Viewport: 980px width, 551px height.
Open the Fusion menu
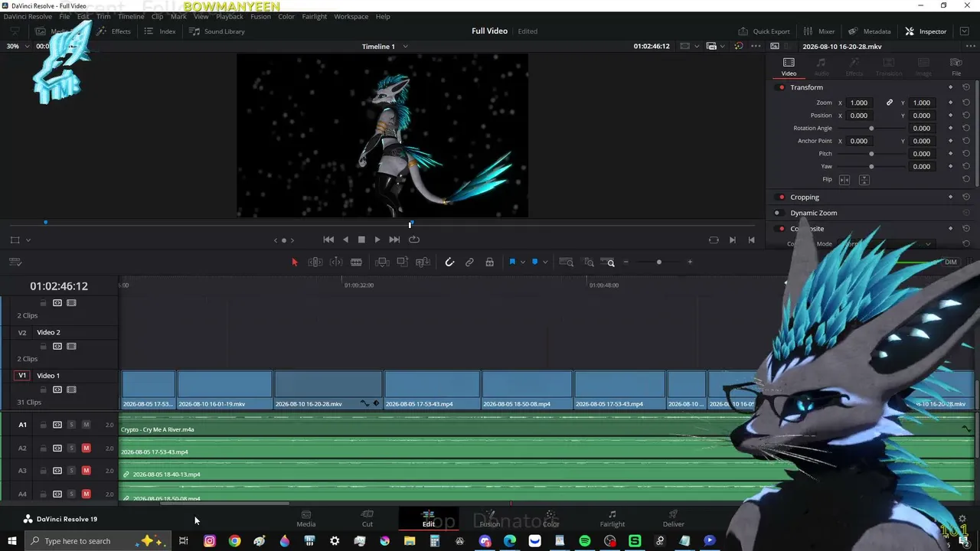click(x=260, y=16)
